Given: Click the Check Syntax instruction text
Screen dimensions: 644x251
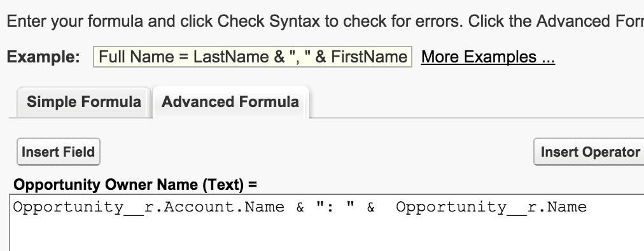Looking at the screenshot, I should pos(268,21).
